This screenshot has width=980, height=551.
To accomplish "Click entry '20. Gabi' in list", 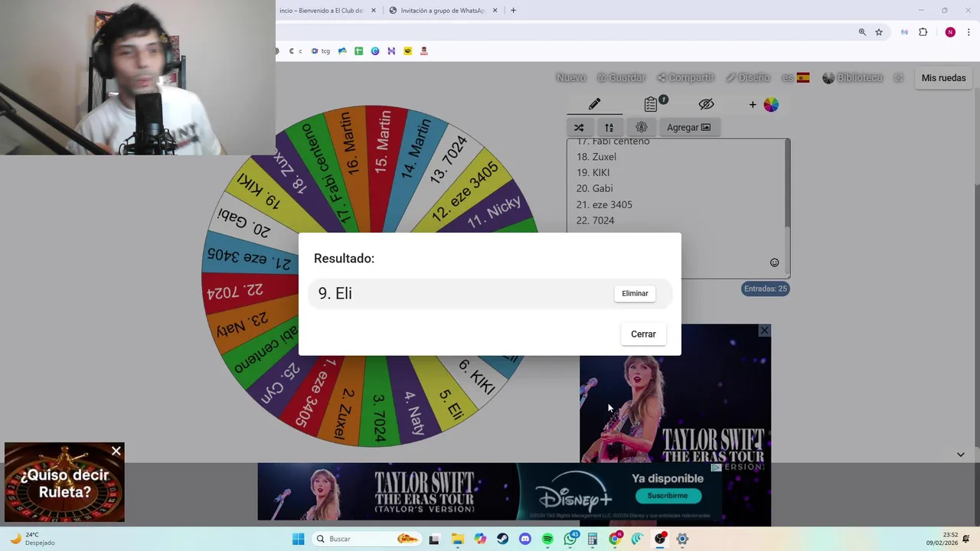I will tap(595, 188).
